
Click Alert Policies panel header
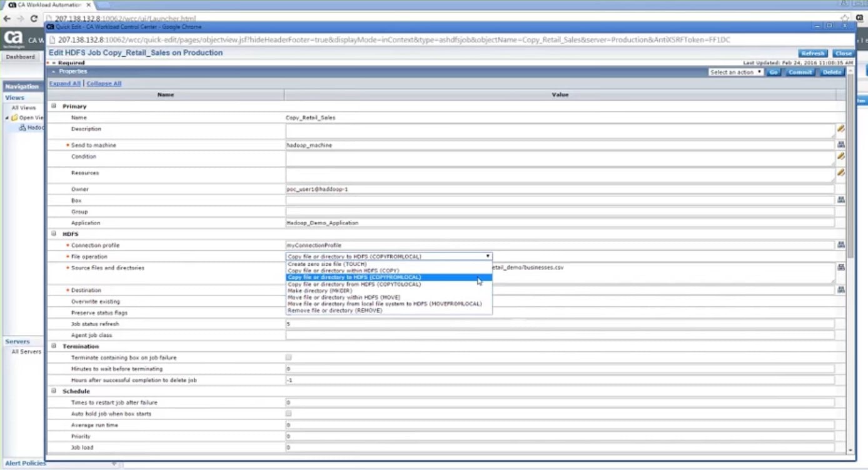[26, 463]
